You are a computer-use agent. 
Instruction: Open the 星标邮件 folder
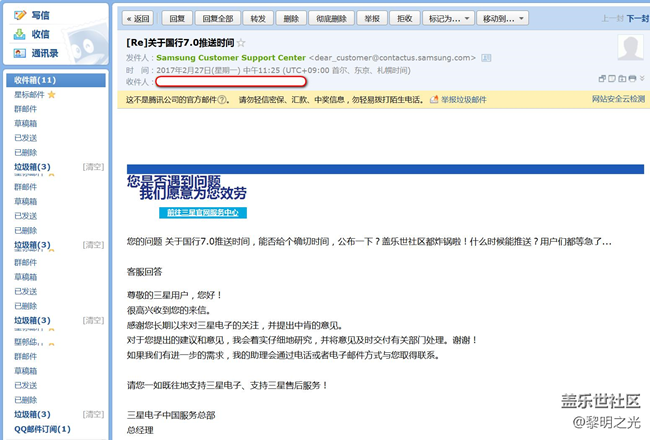pyautogui.click(x=29, y=95)
